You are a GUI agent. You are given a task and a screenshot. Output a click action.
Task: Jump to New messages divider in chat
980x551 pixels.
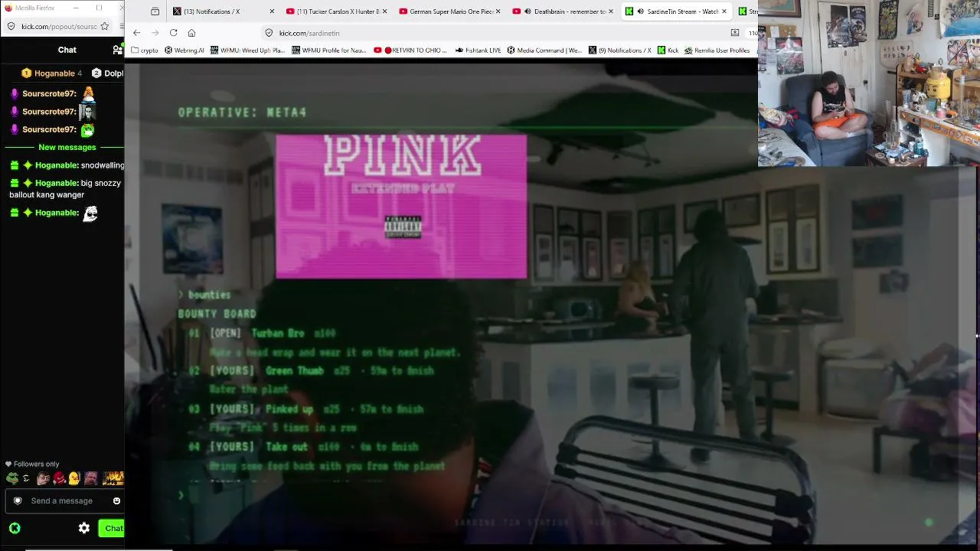(67, 147)
